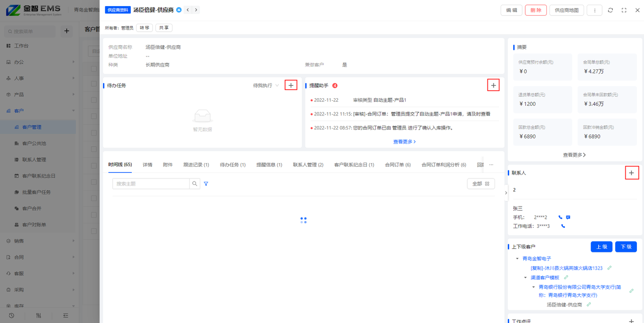The width and height of the screenshot is (644, 323).
Task: Collapse the 青岛银行股份有限公司 tree node
Action: [534, 287]
